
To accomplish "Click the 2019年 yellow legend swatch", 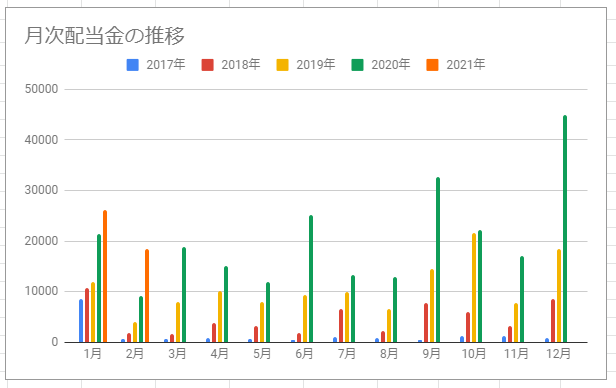I will (x=282, y=65).
